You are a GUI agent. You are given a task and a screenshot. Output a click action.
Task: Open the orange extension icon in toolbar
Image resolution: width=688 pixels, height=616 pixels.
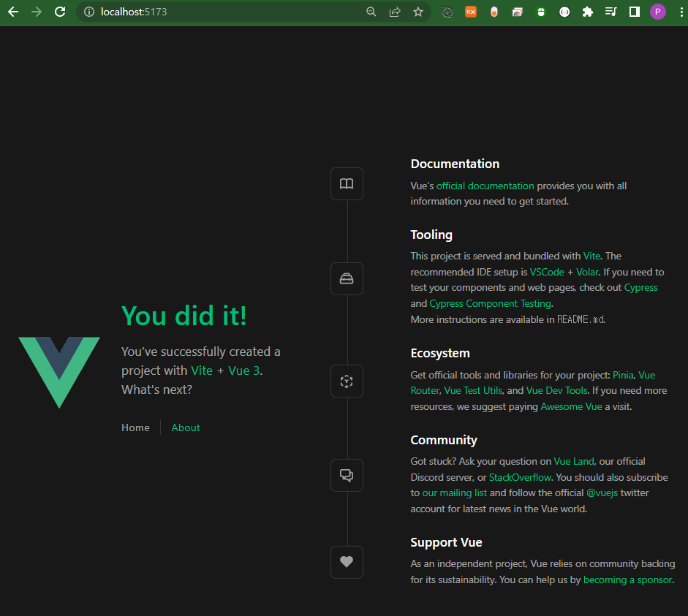click(471, 12)
